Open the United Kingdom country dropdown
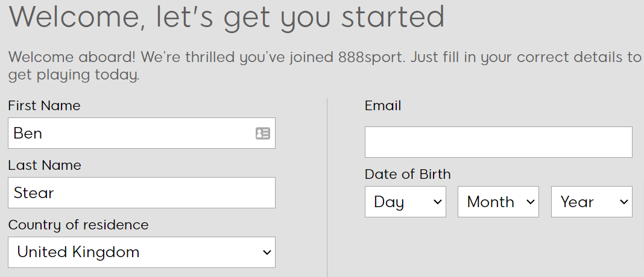This screenshot has width=644, height=277. [141, 252]
